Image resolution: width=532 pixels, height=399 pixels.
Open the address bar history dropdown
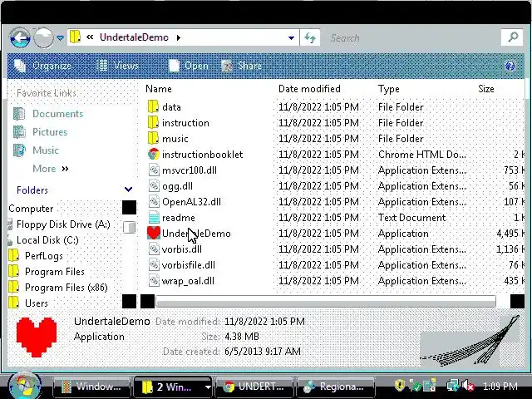tap(291, 38)
